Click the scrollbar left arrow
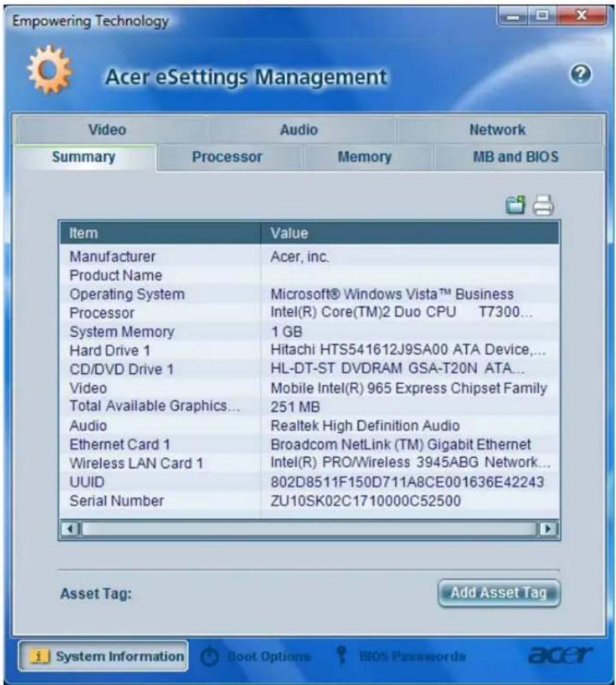Image resolution: width=616 pixels, height=685 pixels. (x=71, y=529)
